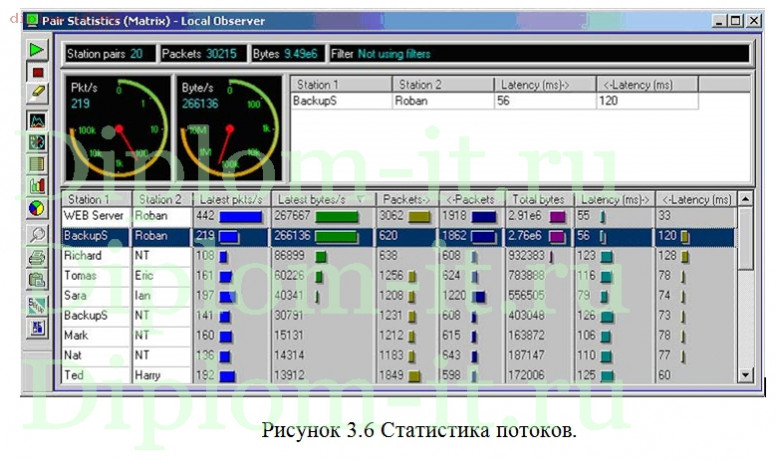Click latency value 120 in upper table
This screenshot has width=776, height=460.
tap(608, 101)
